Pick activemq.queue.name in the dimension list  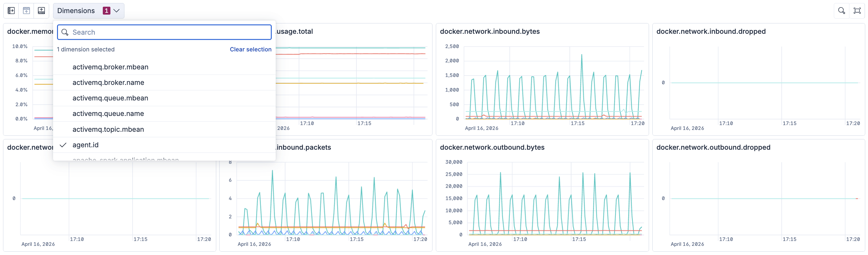pos(108,114)
